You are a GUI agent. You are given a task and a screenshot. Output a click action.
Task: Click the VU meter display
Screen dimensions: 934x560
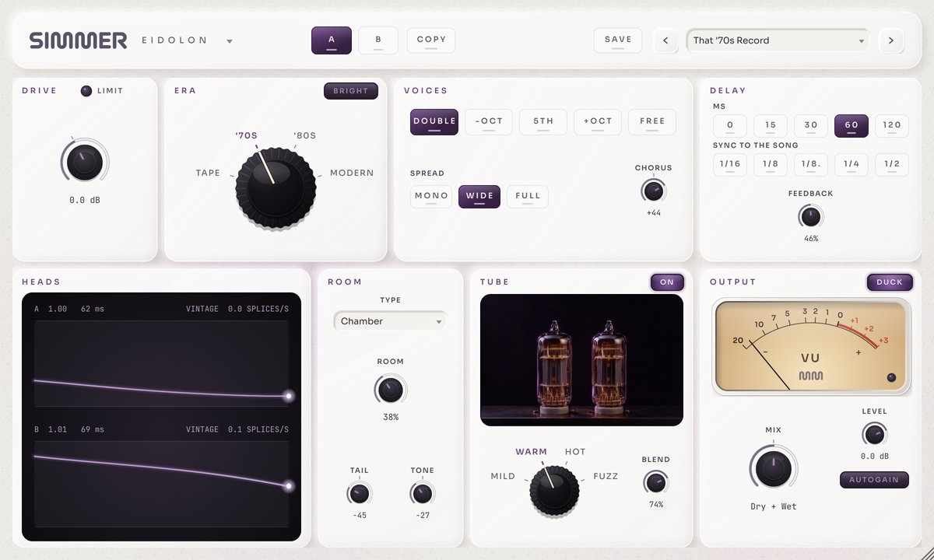810,346
